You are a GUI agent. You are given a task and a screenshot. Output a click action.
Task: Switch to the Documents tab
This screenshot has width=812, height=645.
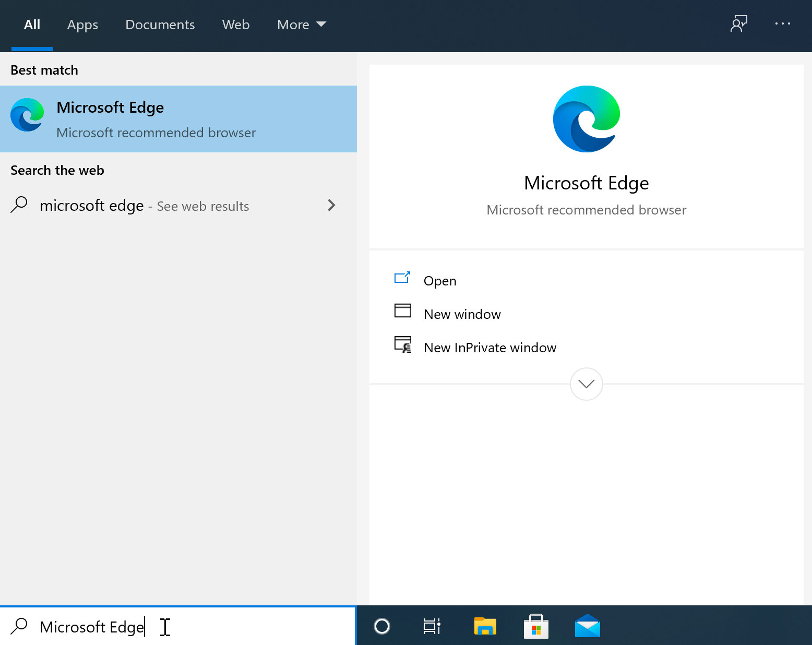[160, 25]
